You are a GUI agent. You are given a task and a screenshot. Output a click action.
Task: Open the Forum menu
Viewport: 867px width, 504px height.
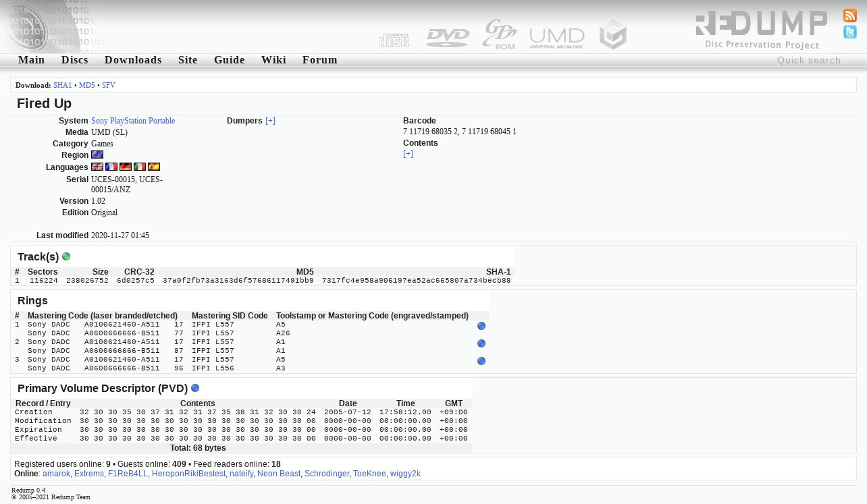pyautogui.click(x=320, y=60)
